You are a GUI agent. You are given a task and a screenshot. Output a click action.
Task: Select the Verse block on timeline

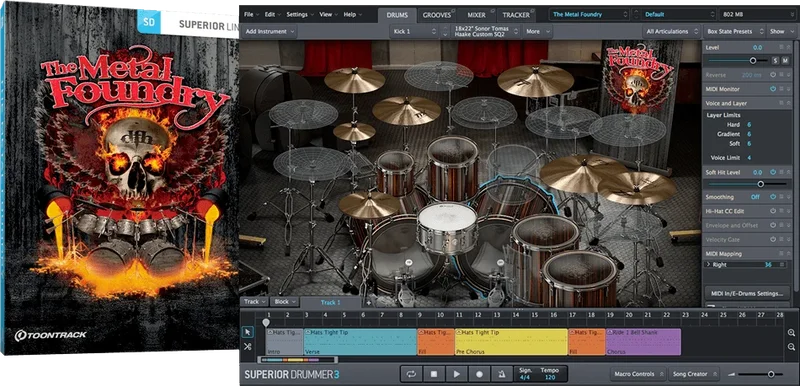[x=360, y=342]
